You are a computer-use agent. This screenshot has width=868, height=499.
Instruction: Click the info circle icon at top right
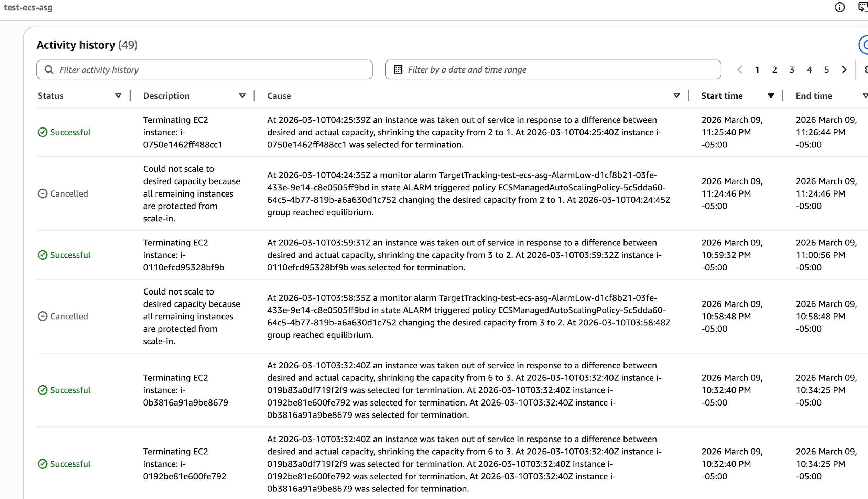[x=839, y=7]
